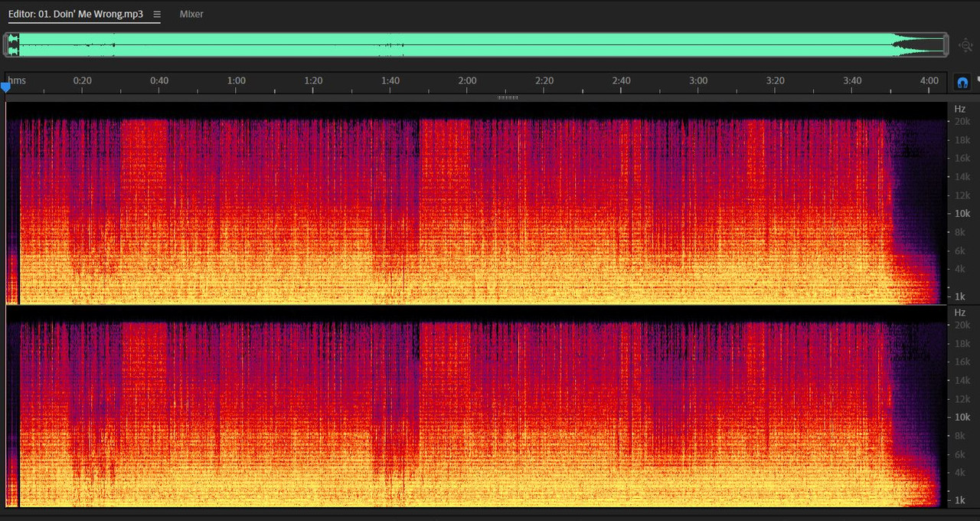Click the 1:20 mark on the time ruler

click(x=313, y=80)
